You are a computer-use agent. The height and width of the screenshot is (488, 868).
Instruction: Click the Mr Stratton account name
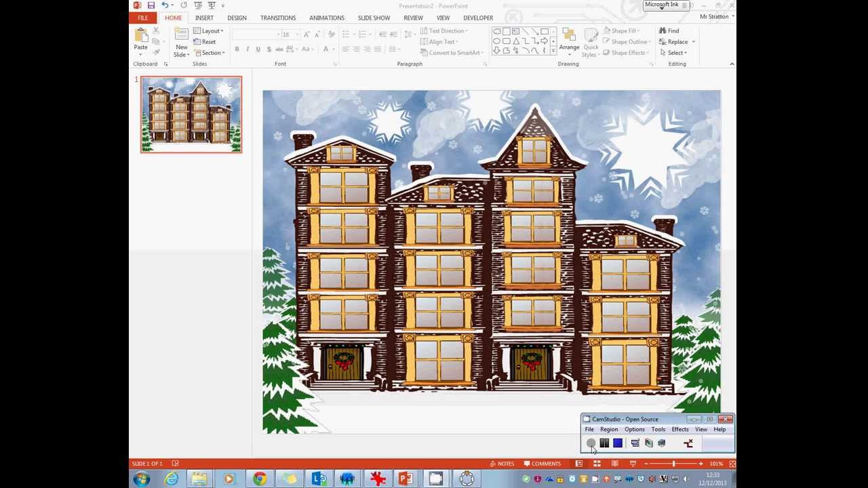[x=714, y=17]
